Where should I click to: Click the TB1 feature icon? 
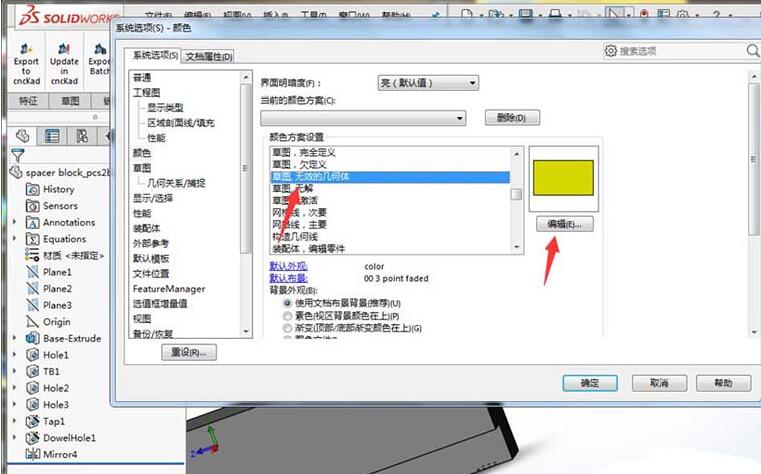click(x=33, y=371)
